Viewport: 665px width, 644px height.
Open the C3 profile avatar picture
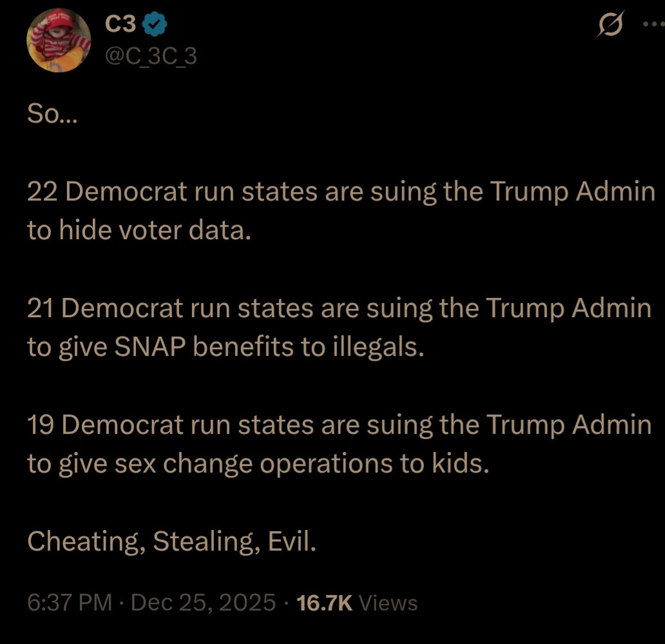59,40
